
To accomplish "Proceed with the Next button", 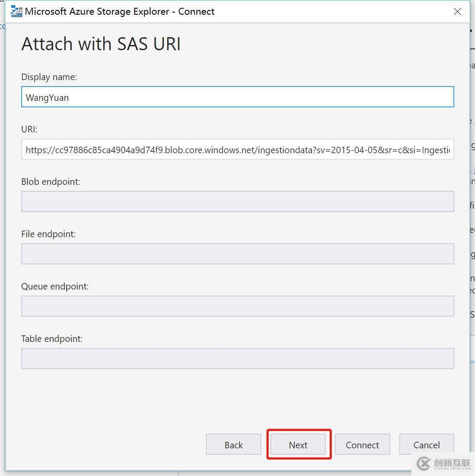I will pos(298,444).
